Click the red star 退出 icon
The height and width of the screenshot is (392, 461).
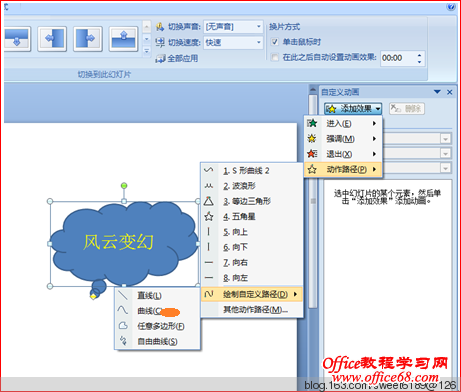coord(312,154)
